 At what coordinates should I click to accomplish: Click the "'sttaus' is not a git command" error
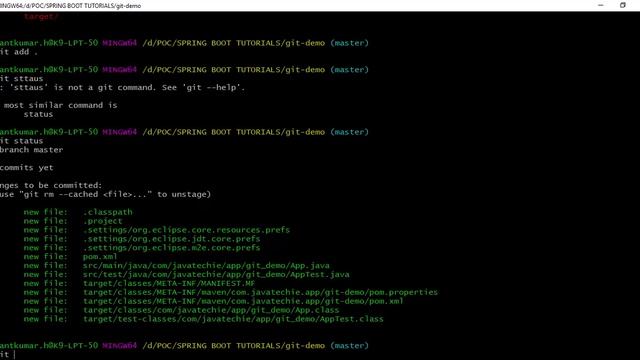pyautogui.click(x=122, y=87)
